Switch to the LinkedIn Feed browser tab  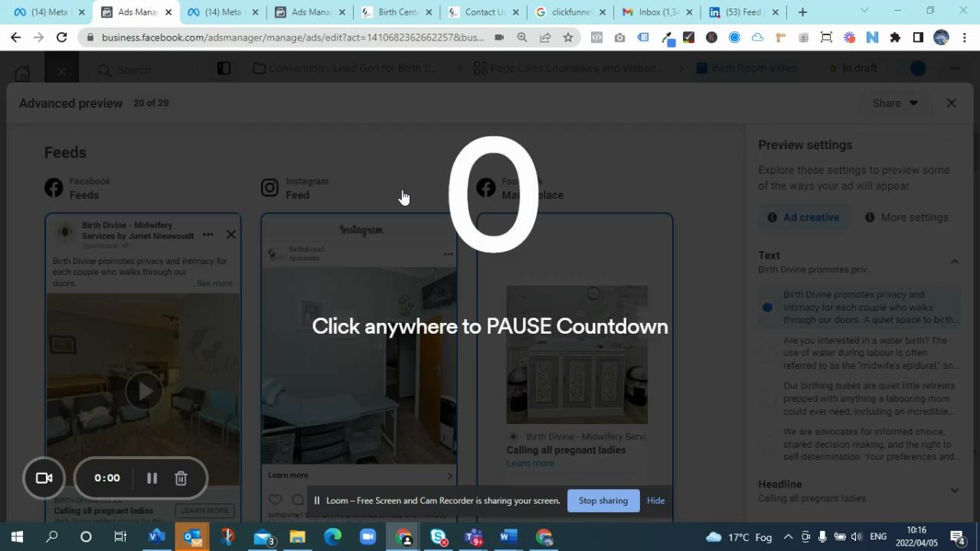tap(745, 12)
